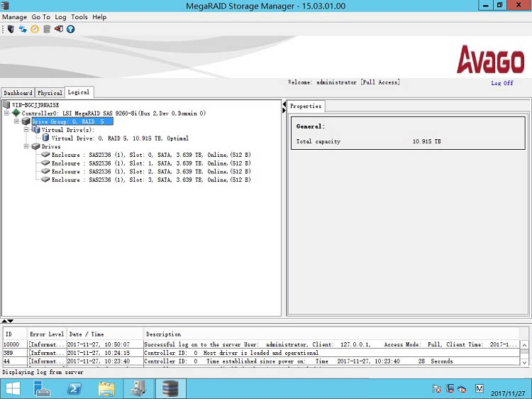Screen dimensions: 532x399
Task: Click the splitter right expand arrow
Action: [x=284, y=110]
